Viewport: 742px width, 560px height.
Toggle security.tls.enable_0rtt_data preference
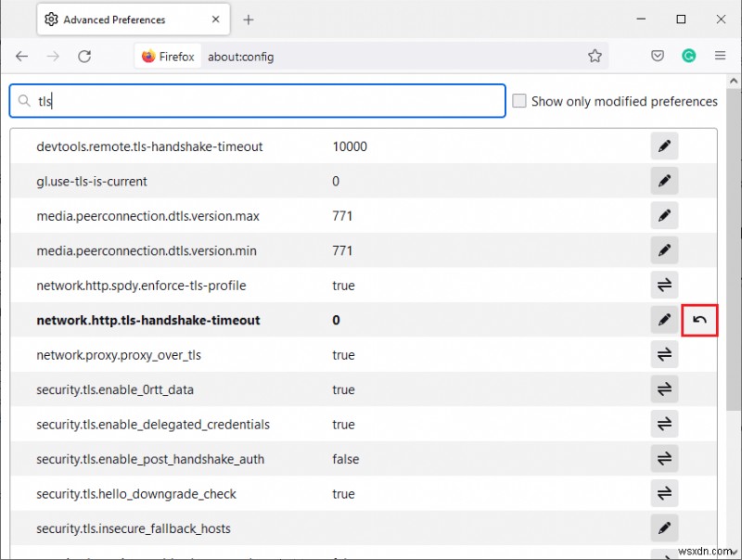[664, 389]
